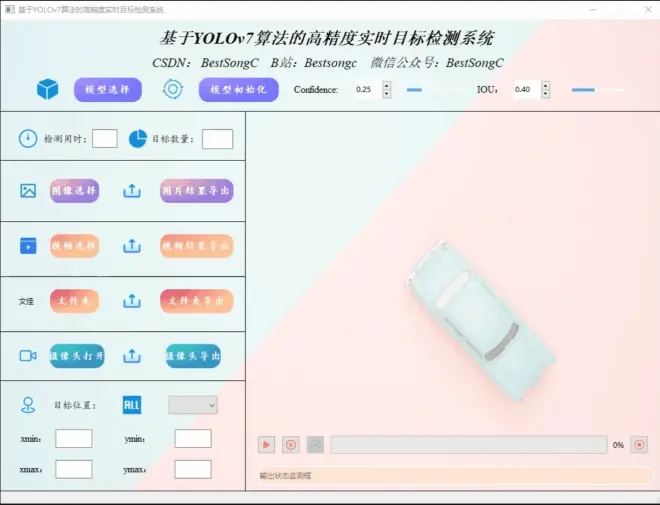Decrease the IOU value with down arrow
Screen dimensions: 660x505
(545, 94)
